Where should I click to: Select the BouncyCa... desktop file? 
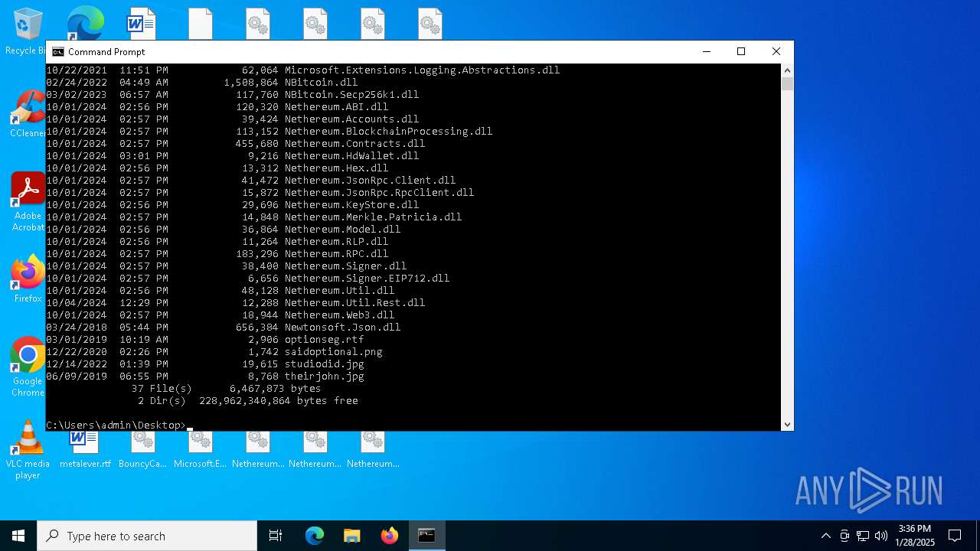pos(142,452)
